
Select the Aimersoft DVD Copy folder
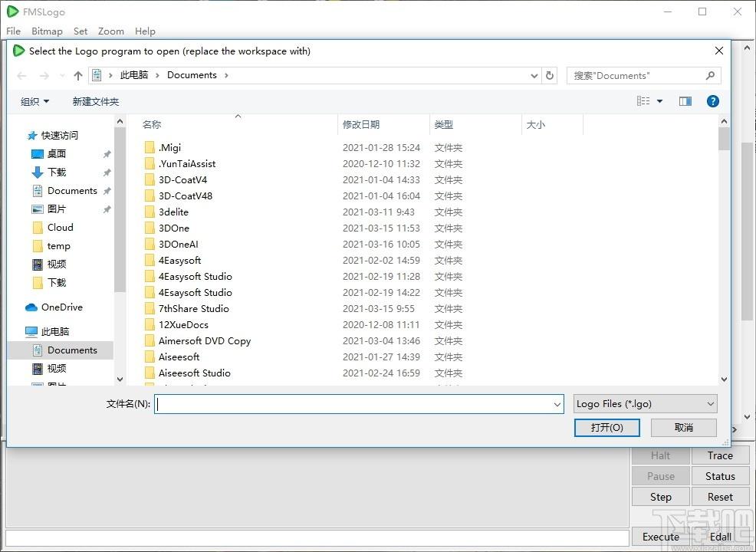204,341
